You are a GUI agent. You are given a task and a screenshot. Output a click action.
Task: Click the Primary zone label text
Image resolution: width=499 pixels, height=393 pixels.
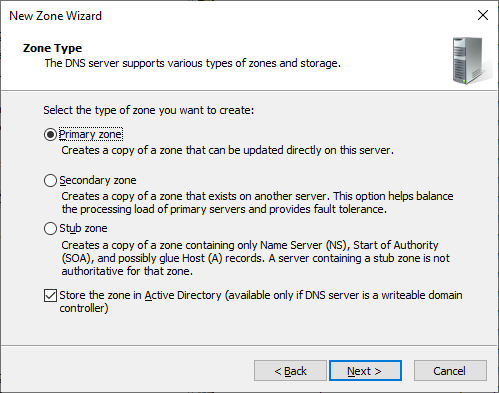pos(91,134)
